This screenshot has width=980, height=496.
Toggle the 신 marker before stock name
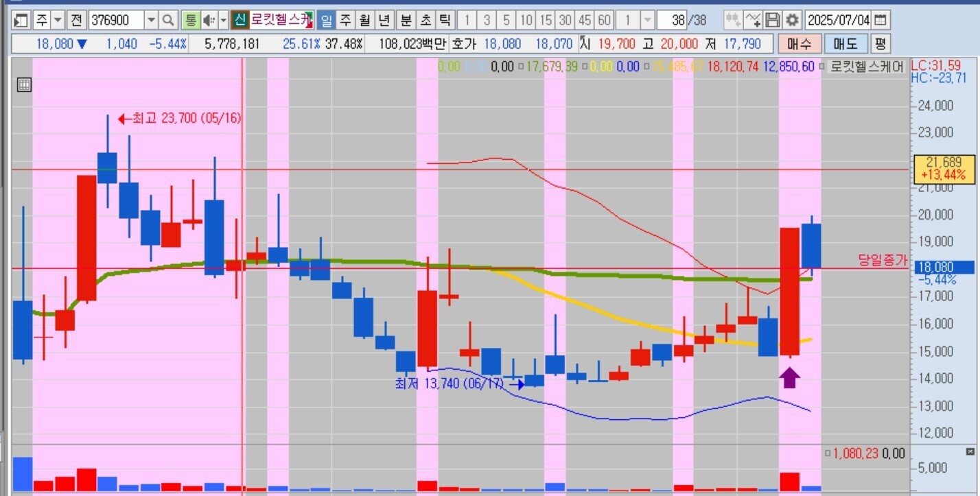pos(240,20)
